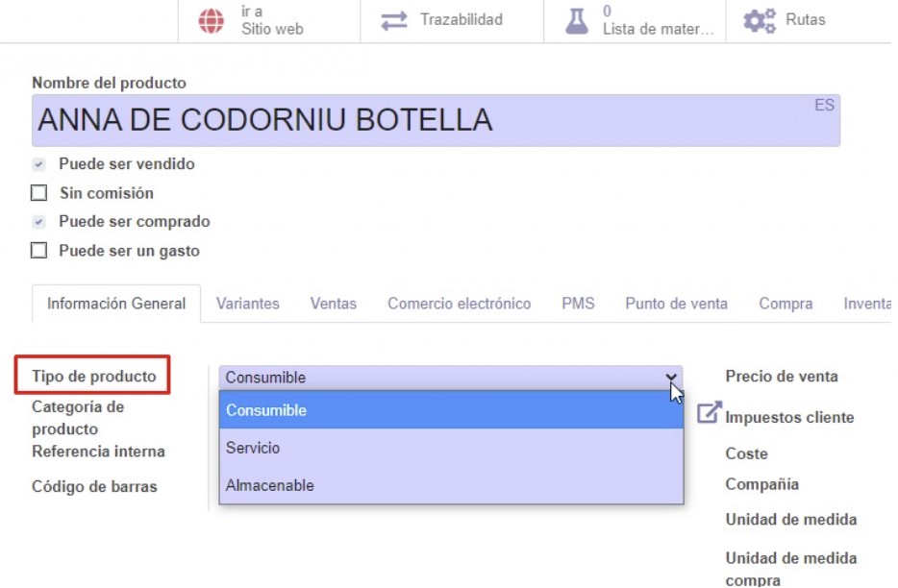Click the globe icon for Sitio web

(x=212, y=20)
